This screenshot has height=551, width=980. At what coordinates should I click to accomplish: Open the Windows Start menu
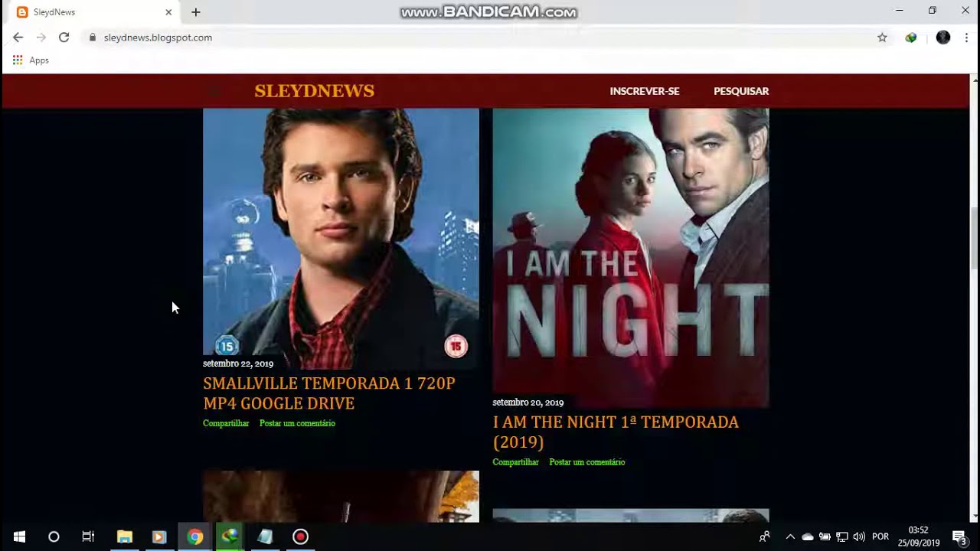(19, 536)
